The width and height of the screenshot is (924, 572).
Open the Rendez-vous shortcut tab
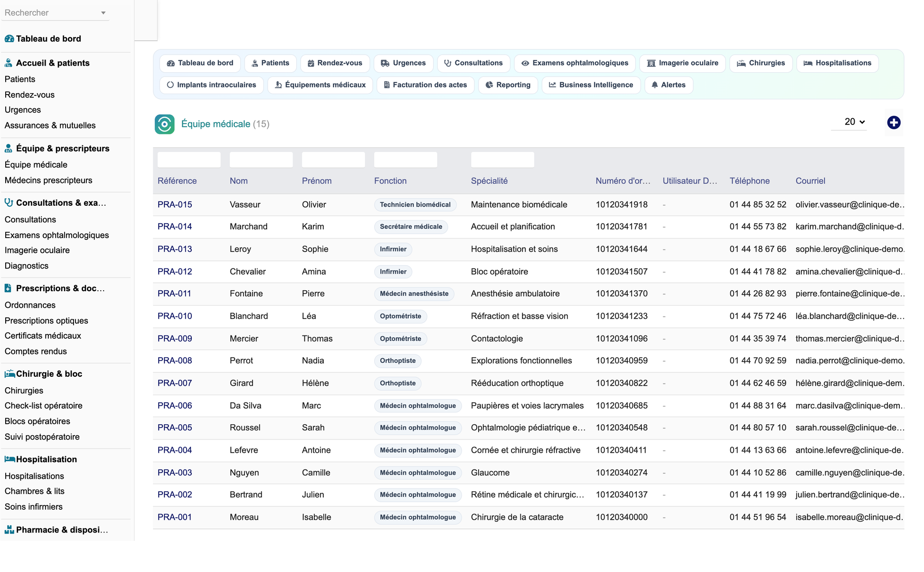[x=335, y=63]
